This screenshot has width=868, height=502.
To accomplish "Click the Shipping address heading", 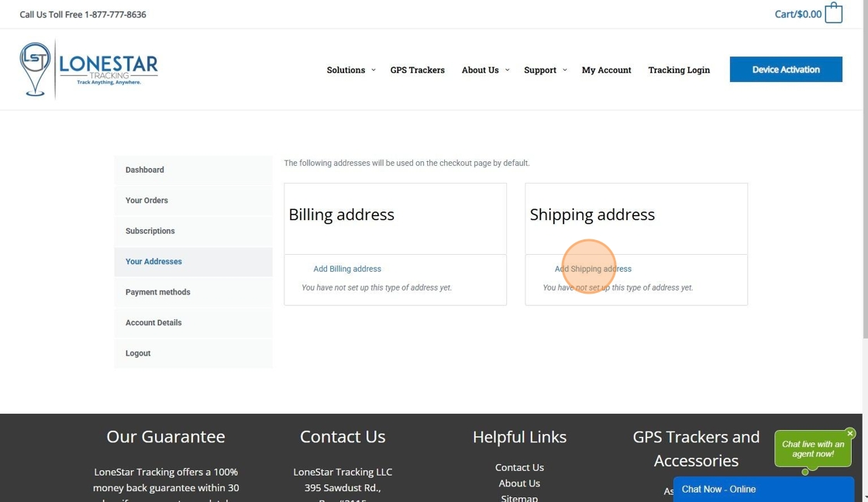I will [592, 214].
